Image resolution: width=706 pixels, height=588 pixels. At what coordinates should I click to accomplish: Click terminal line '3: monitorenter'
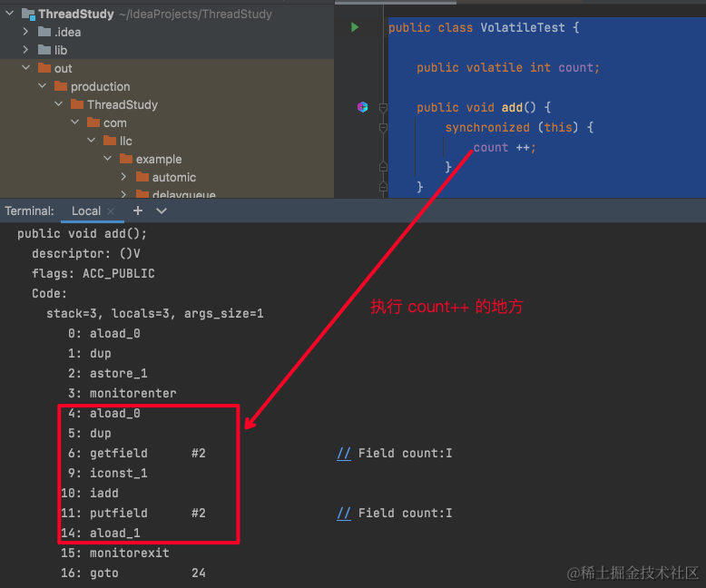pyautogui.click(x=122, y=393)
